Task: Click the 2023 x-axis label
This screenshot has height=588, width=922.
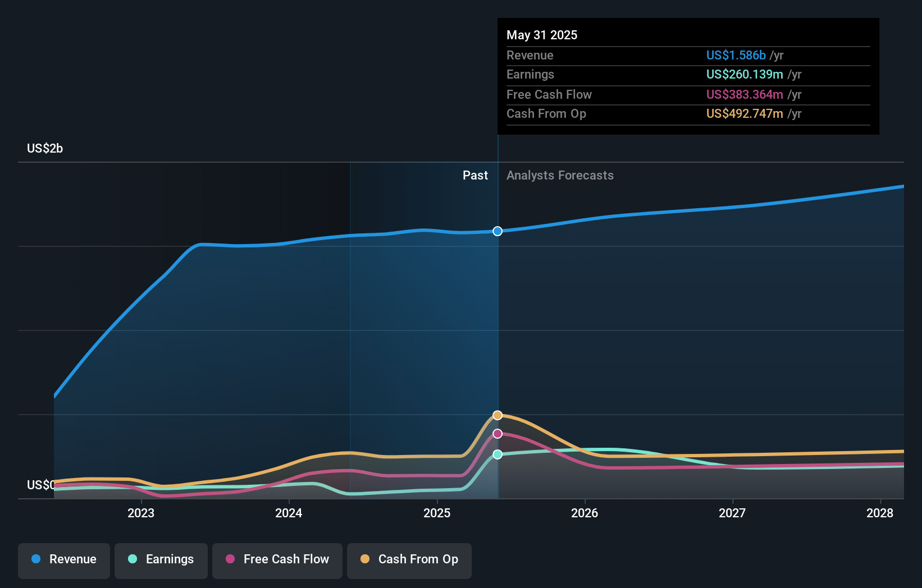Action: tap(141, 513)
